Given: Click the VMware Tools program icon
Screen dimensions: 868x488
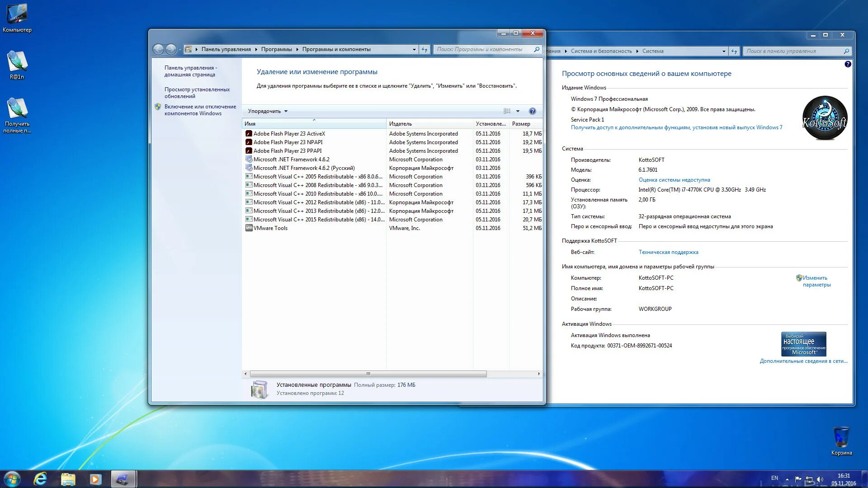Looking at the screenshot, I should pyautogui.click(x=249, y=228).
